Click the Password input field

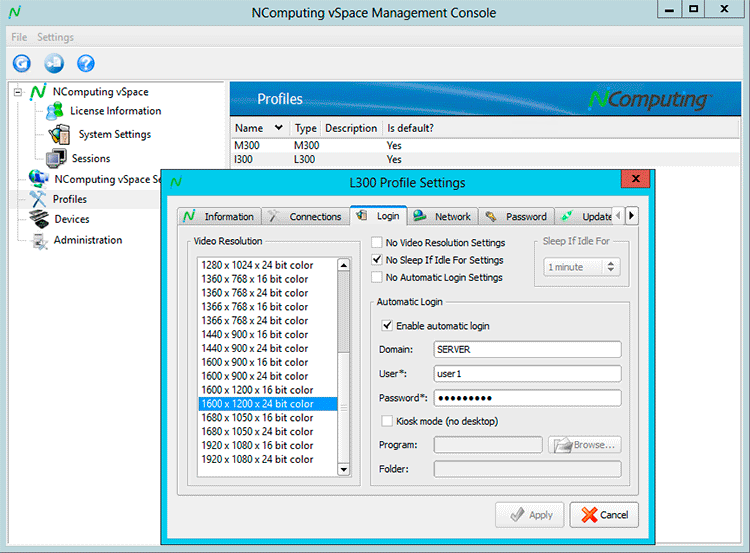click(528, 398)
